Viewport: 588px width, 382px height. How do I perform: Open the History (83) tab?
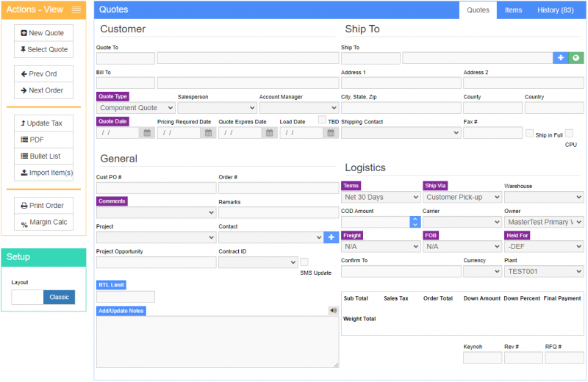tap(555, 10)
